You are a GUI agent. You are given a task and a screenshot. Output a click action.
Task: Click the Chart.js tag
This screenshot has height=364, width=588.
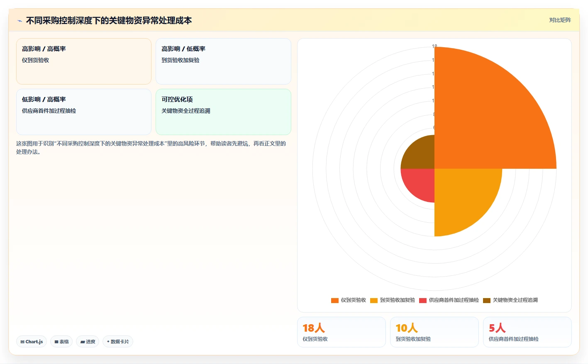32,342
